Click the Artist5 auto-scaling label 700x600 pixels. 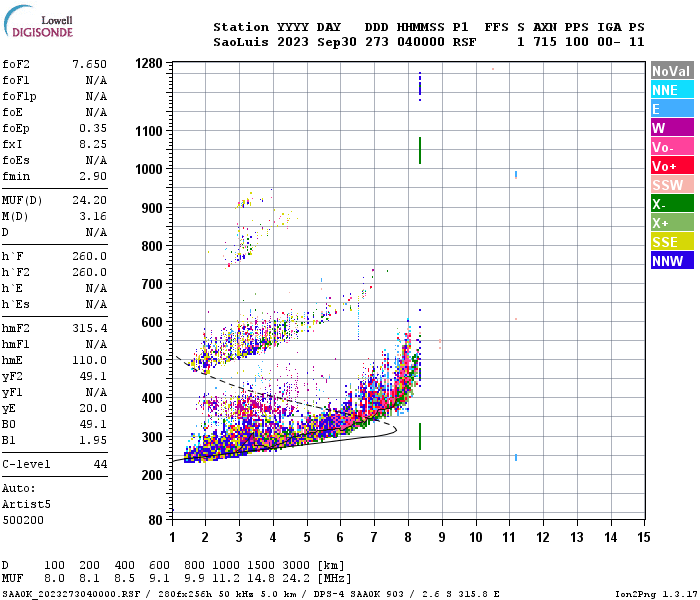point(26,504)
